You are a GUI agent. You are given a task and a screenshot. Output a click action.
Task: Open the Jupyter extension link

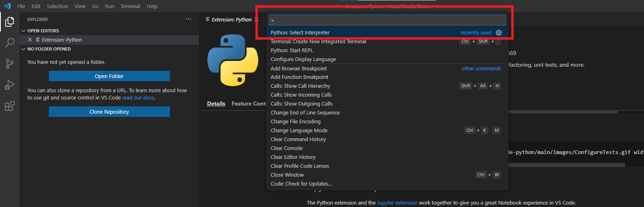[x=397, y=203]
